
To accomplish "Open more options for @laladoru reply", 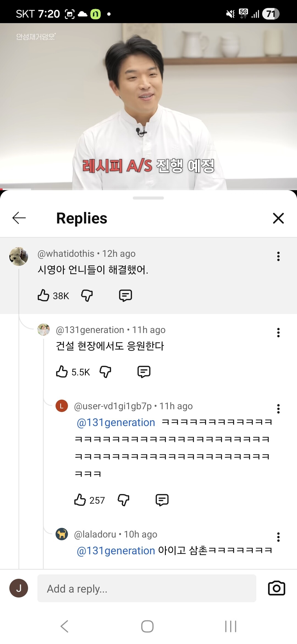I will [x=278, y=537].
